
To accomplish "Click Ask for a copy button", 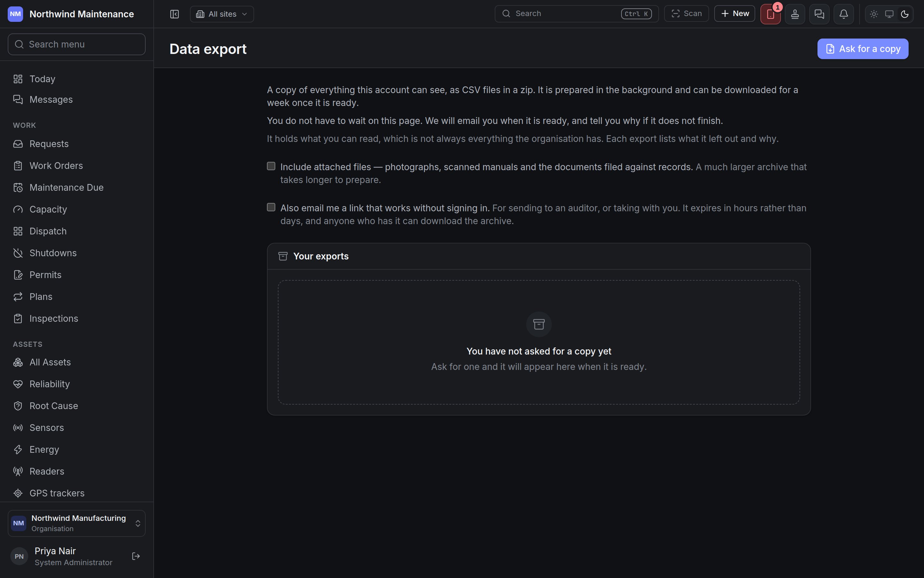I will coord(863,49).
